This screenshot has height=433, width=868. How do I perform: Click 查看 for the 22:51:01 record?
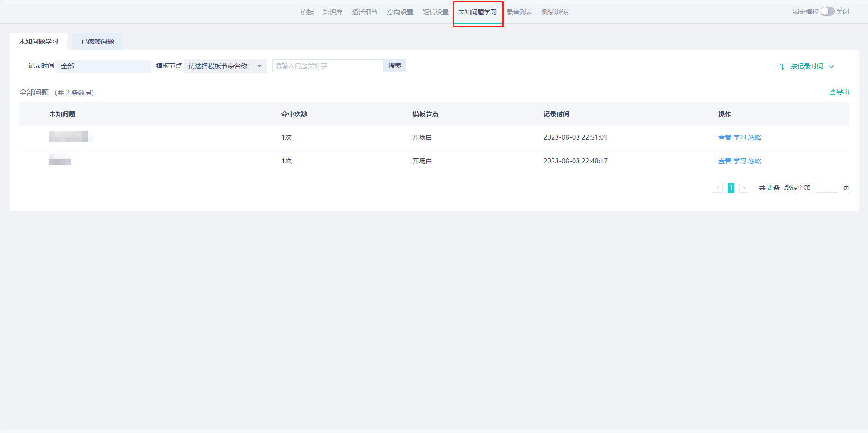point(725,137)
